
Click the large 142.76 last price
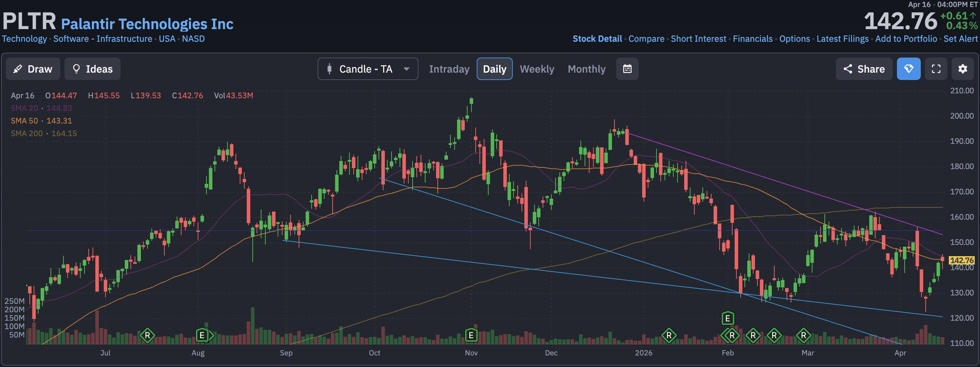tap(900, 21)
